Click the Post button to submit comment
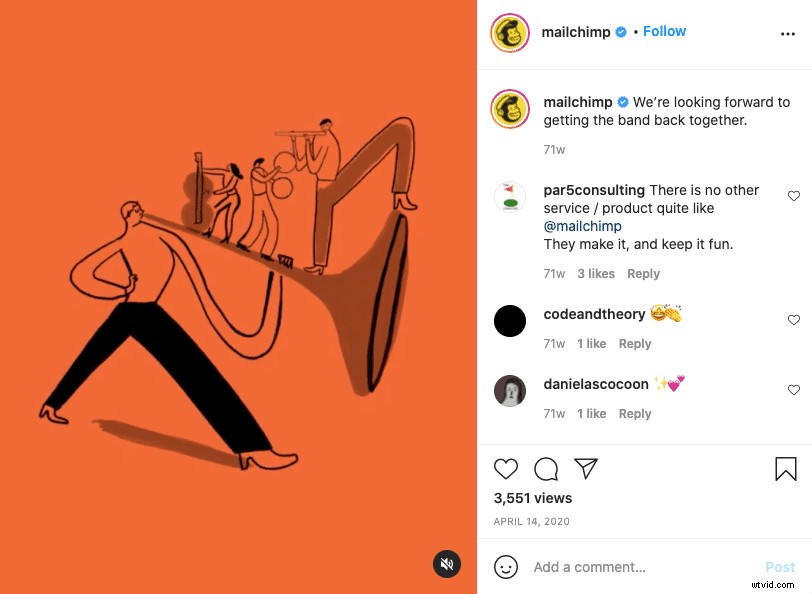This screenshot has height=594, width=812. click(x=779, y=567)
